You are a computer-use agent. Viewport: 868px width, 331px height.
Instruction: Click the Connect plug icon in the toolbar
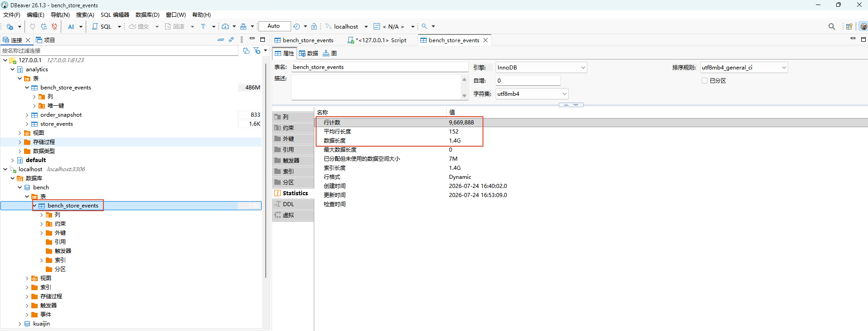coord(33,26)
